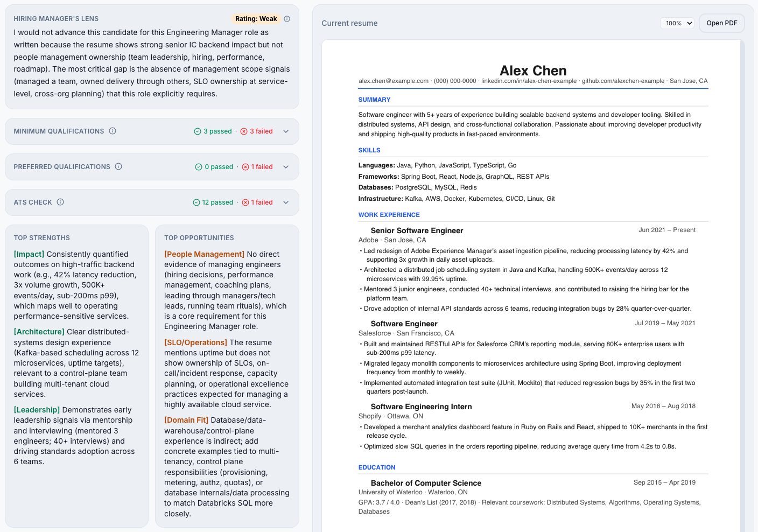Open the 100% zoom level dropdown
758x532 pixels.
click(677, 23)
